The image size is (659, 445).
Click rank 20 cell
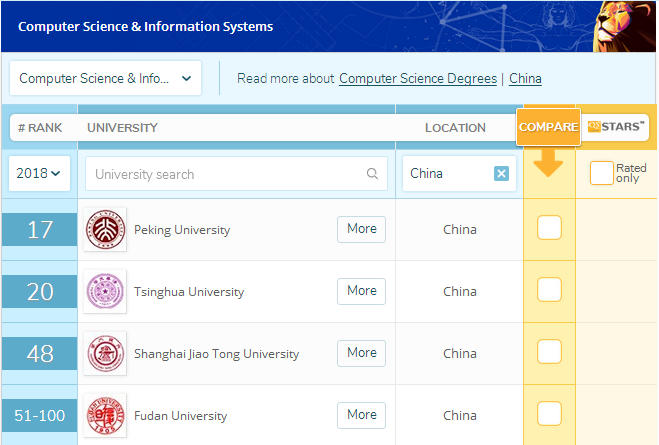(x=40, y=291)
